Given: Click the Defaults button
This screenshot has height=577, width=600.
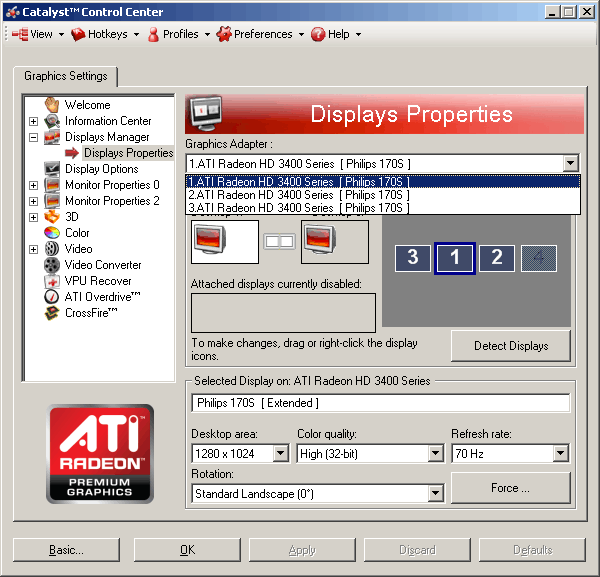Looking at the screenshot, I should tap(533, 550).
